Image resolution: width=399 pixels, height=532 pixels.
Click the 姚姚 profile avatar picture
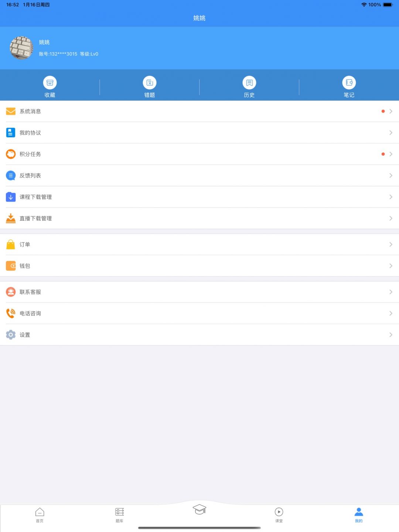(x=21, y=48)
